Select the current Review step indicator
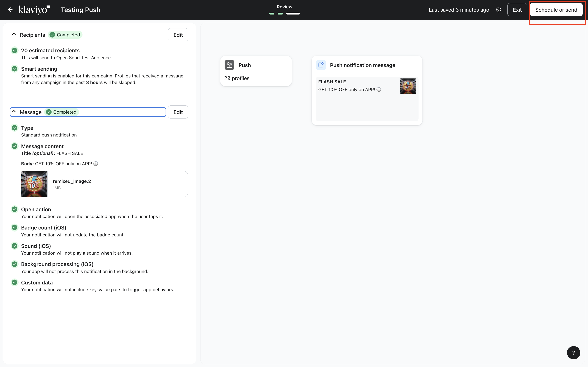The height and width of the screenshot is (367, 588). (293, 14)
